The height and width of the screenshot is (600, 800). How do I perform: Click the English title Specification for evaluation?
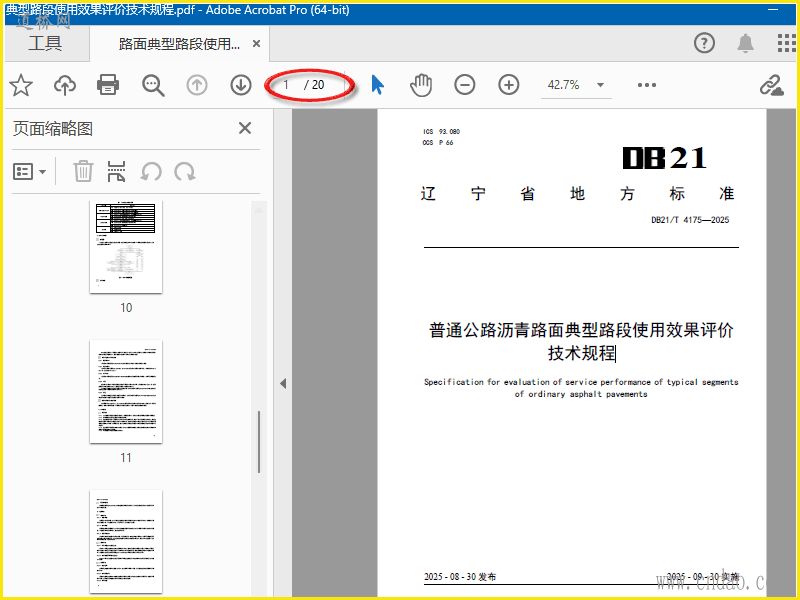click(x=581, y=388)
